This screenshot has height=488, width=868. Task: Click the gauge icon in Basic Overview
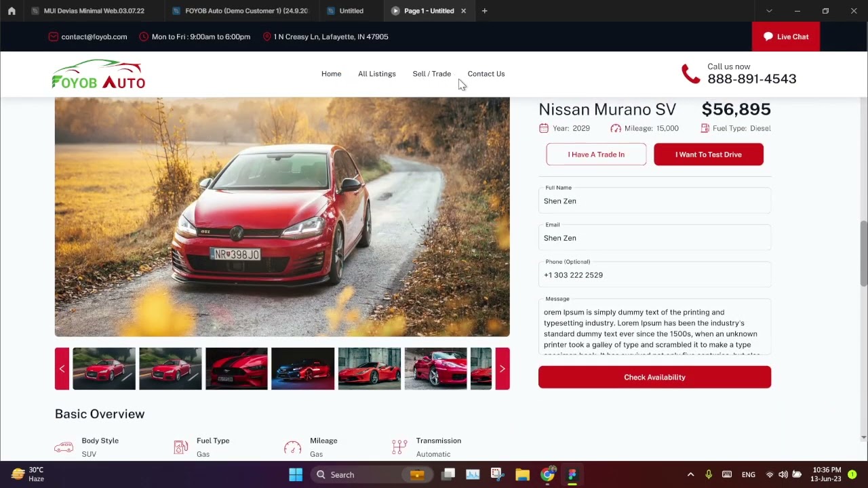point(292,447)
